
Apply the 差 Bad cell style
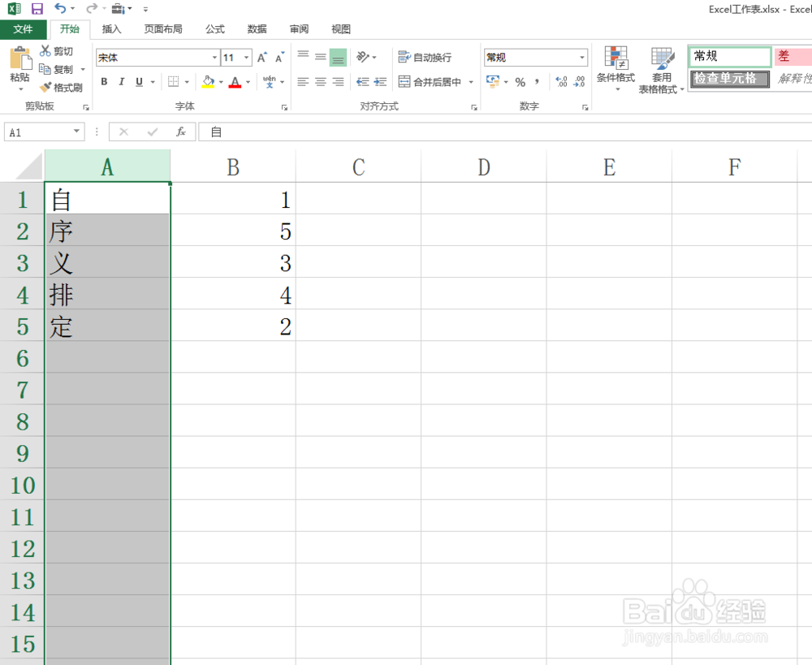[793, 57]
